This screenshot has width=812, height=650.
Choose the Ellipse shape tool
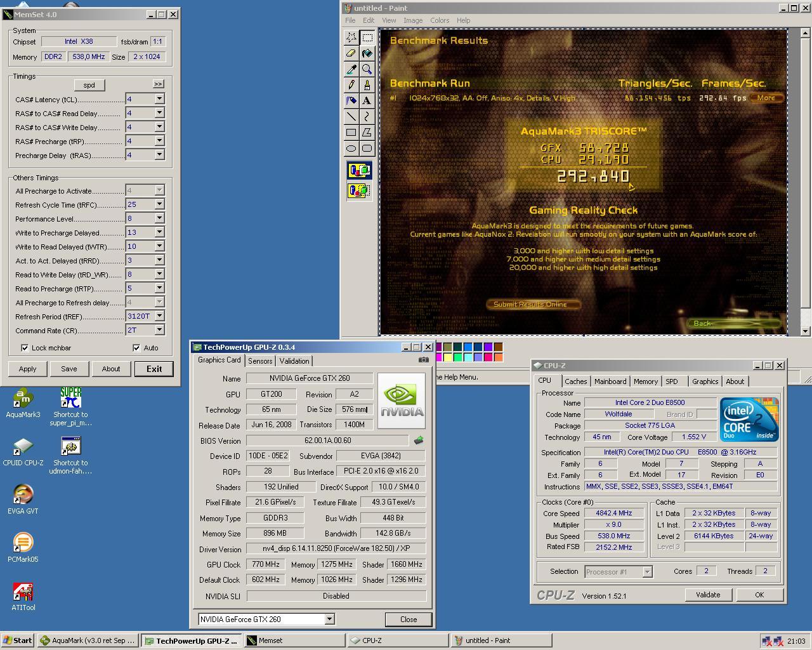pyautogui.click(x=351, y=149)
